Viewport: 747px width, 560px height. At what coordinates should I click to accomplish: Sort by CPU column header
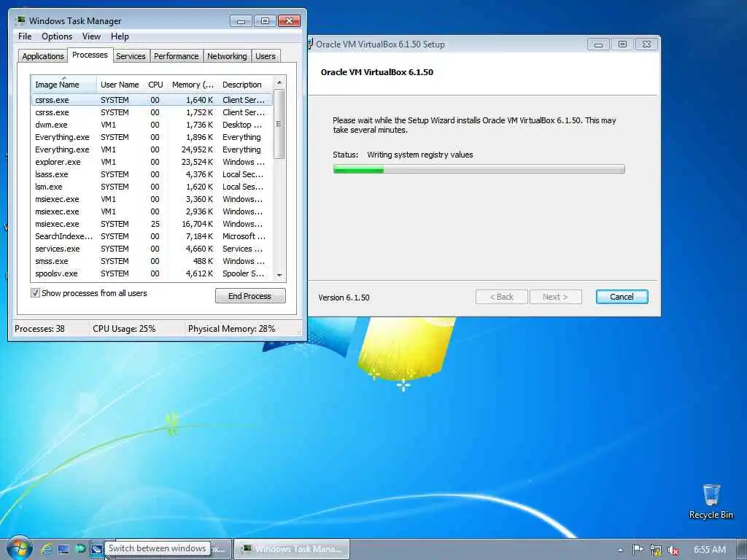[x=156, y=85]
